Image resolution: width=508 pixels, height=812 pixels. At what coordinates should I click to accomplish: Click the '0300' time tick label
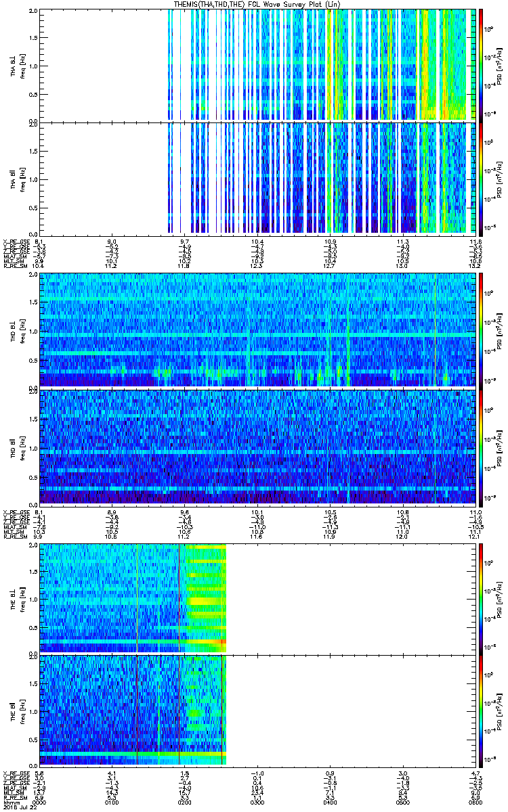tap(257, 801)
